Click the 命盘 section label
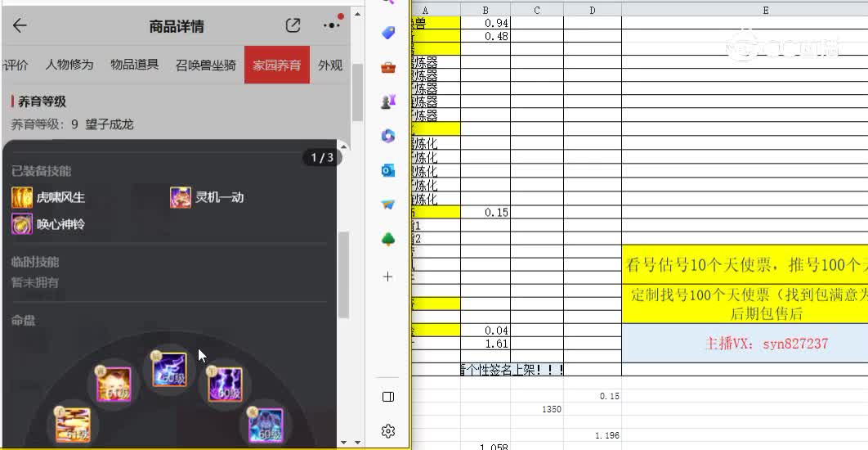The height and width of the screenshot is (450, 868). [23, 321]
